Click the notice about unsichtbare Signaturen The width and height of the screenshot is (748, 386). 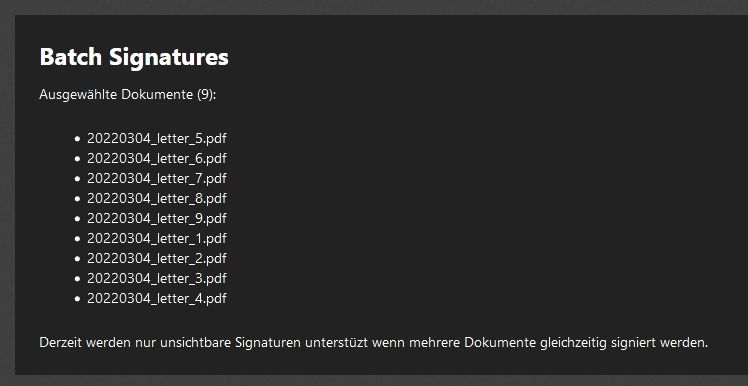pos(374,343)
